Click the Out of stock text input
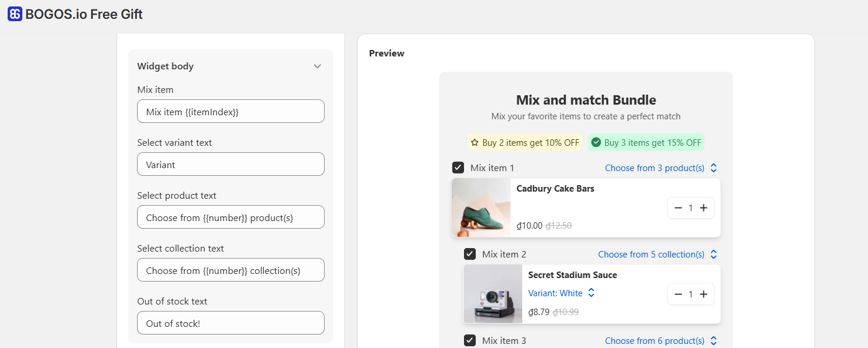The width and height of the screenshot is (868, 348). coord(231,323)
